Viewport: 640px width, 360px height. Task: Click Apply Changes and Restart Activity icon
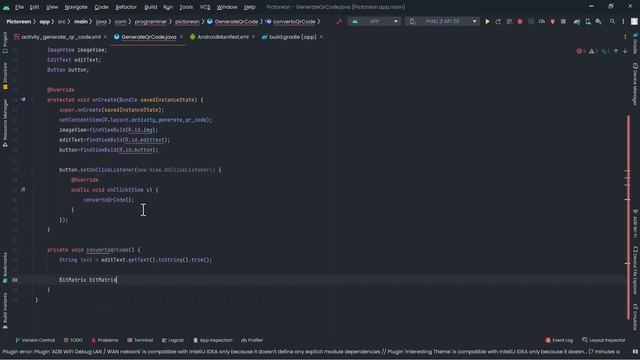coord(498,21)
